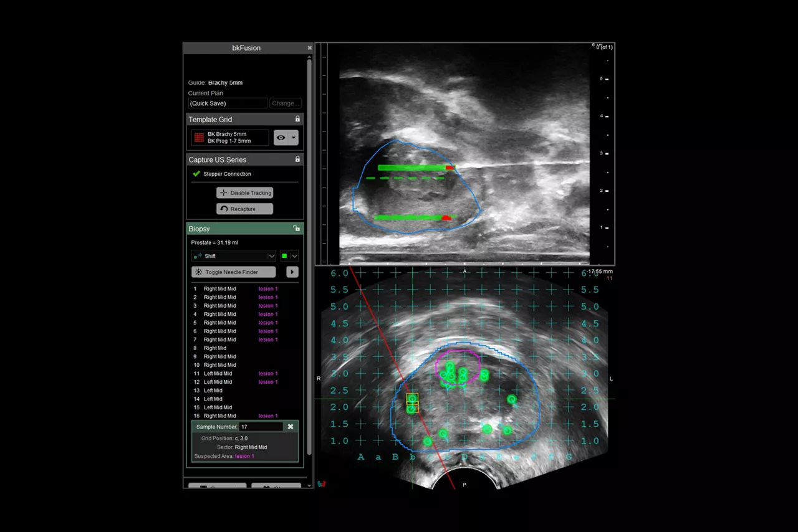Select sample row 15 Left Mid Mid
The image size is (798, 532).
click(244, 407)
